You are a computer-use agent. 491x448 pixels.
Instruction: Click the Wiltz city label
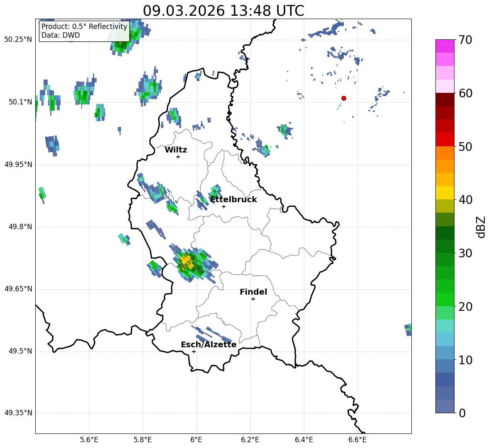click(176, 150)
